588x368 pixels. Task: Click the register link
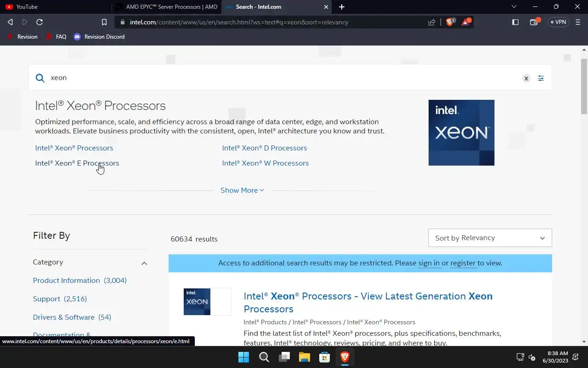pos(463,263)
